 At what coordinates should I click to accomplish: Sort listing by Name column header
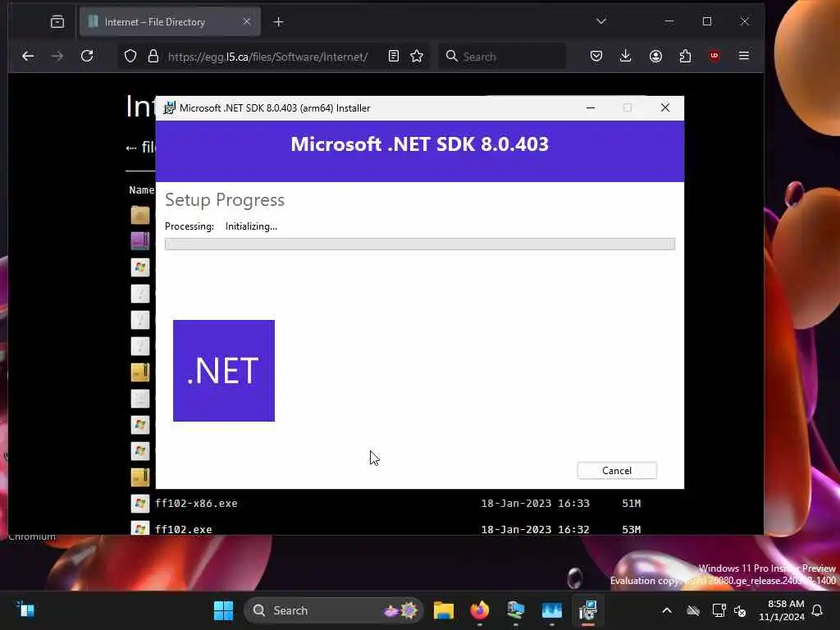(x=141, y=189)
